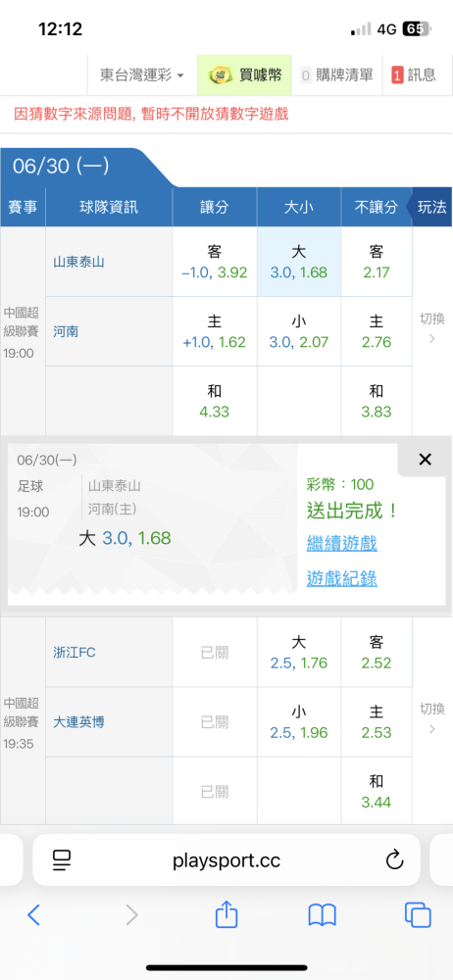The image size is (453, 980).
Task: Open the page reader menu icon
Action: point(62,860)
